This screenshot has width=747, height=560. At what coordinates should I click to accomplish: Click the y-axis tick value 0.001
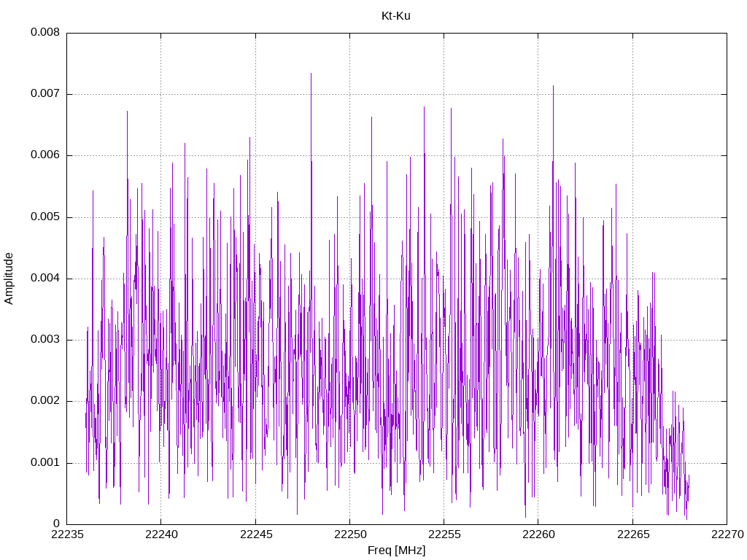click(x=45, y=462)
